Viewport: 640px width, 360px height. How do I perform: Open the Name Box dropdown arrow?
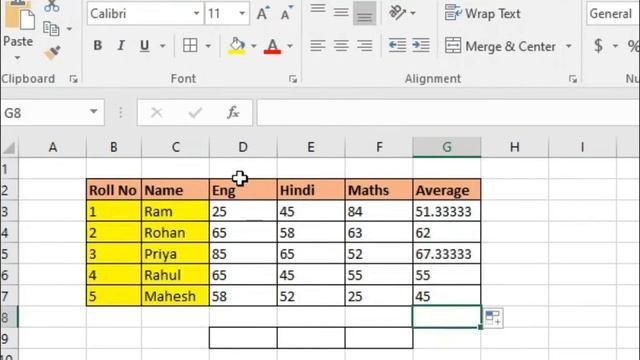tap(93, 112)
